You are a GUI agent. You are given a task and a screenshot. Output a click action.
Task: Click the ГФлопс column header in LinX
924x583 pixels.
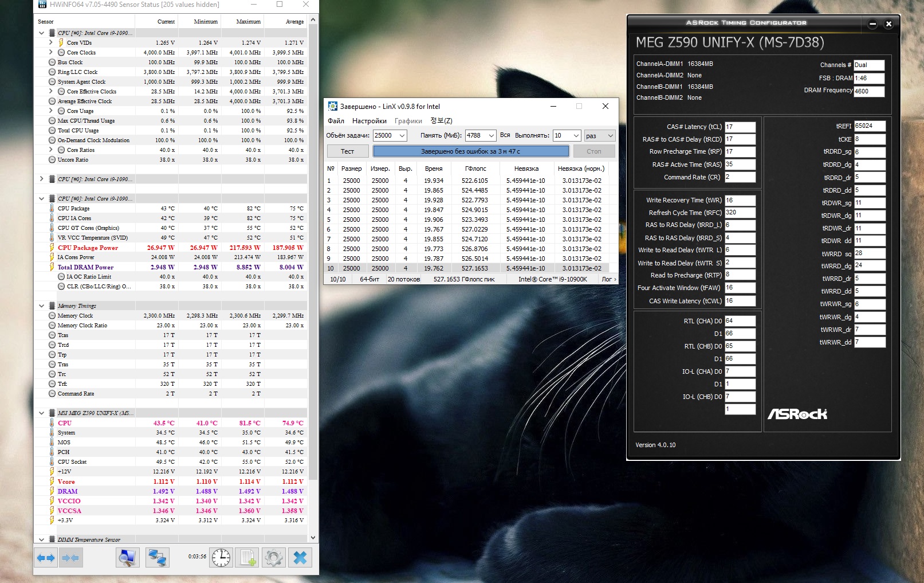point(476,169)
